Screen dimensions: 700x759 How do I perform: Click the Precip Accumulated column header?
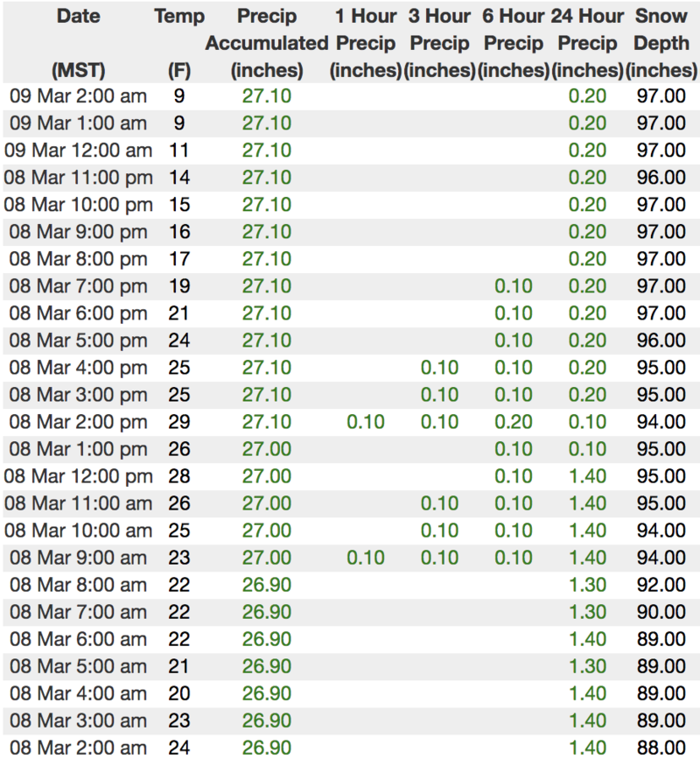coord(266,43)
